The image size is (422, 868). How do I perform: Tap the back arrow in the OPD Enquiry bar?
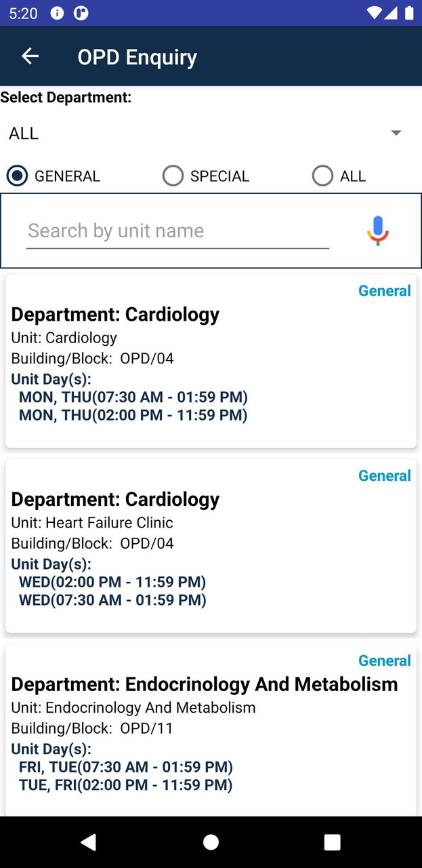pos(30,56)
